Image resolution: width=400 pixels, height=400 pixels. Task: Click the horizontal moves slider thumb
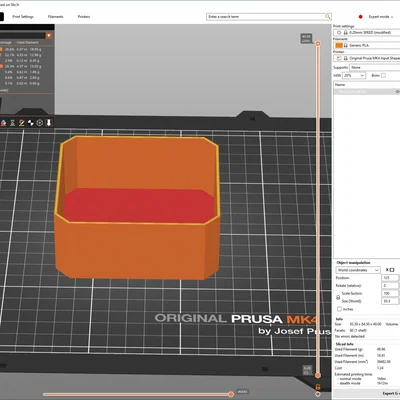tap(231, 394)
